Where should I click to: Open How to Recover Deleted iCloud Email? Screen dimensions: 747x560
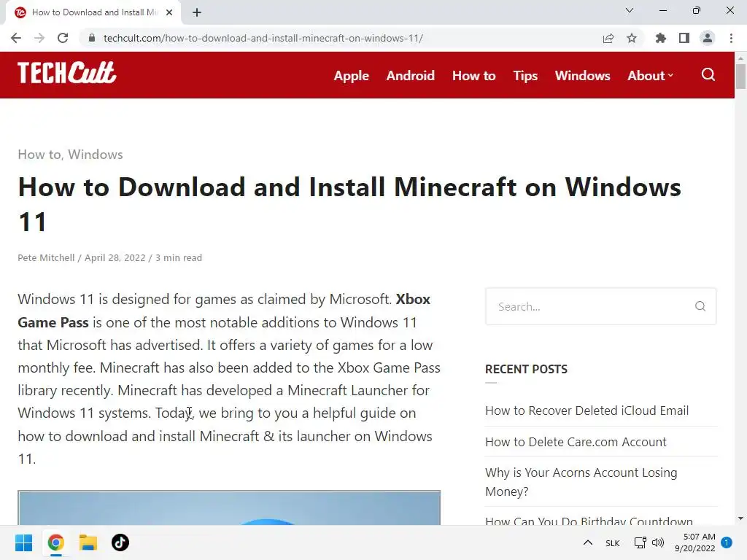(587, 411)
